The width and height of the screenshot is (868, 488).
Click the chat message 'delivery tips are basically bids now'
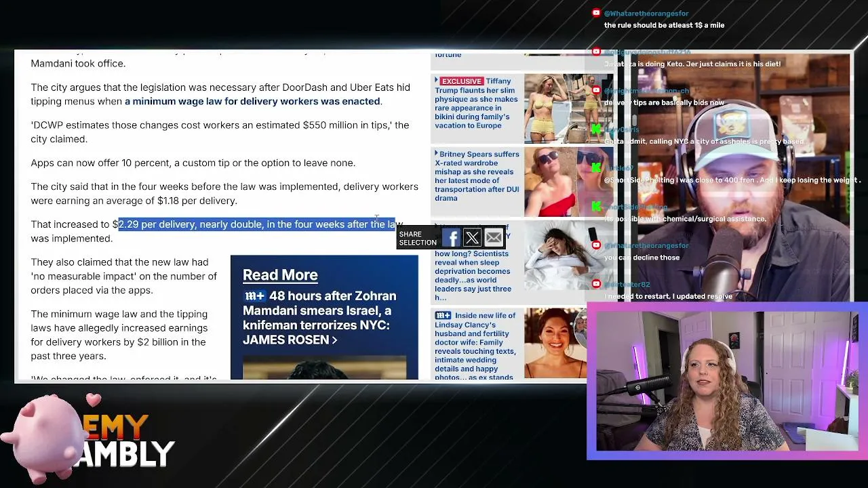(x=664, y=103)
